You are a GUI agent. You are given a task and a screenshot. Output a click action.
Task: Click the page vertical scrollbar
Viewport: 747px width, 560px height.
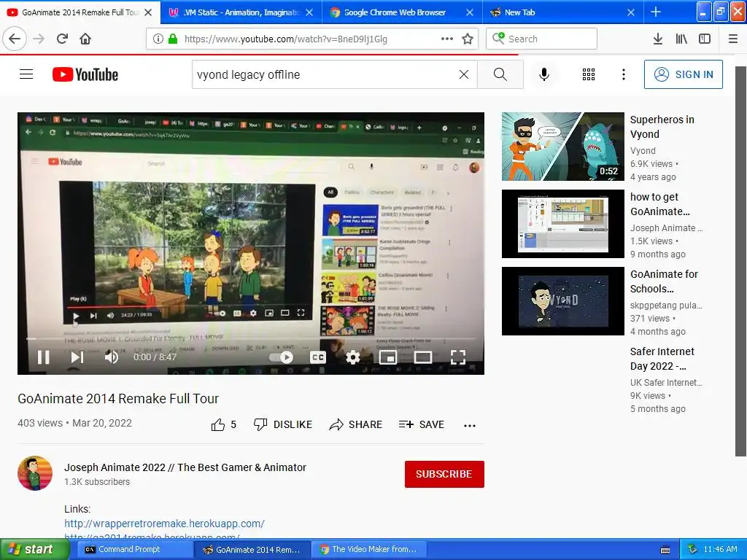tap(740, 261)
